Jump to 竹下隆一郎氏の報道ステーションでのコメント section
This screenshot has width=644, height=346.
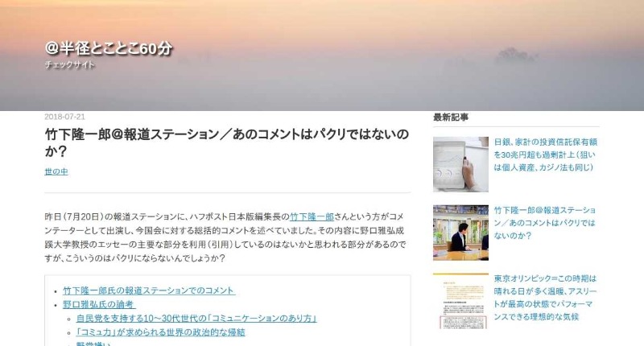(149, 290)
